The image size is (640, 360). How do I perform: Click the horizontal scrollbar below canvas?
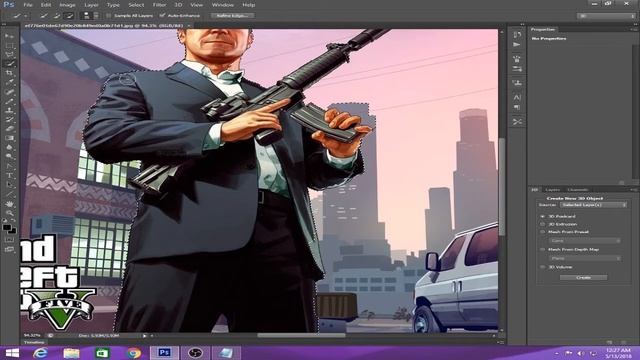[301, 336]
